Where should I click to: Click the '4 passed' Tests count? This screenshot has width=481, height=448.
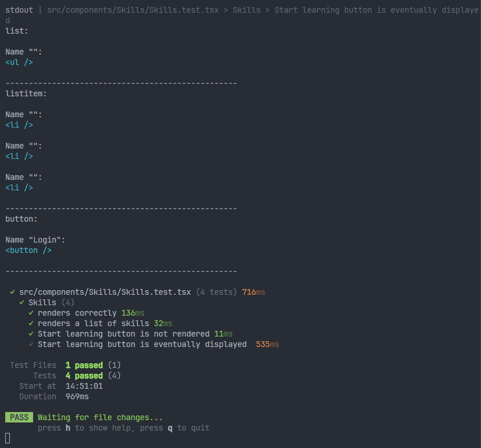pos(84,375)
